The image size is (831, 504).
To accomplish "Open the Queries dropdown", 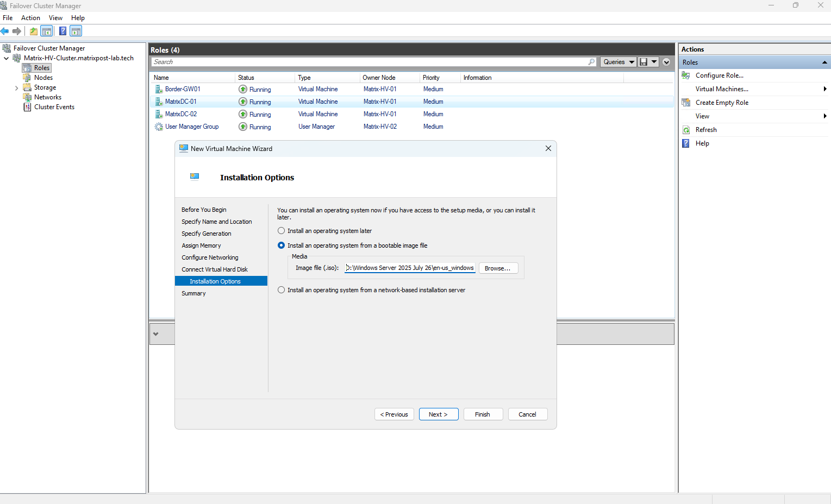I will (x=618, y=62).
